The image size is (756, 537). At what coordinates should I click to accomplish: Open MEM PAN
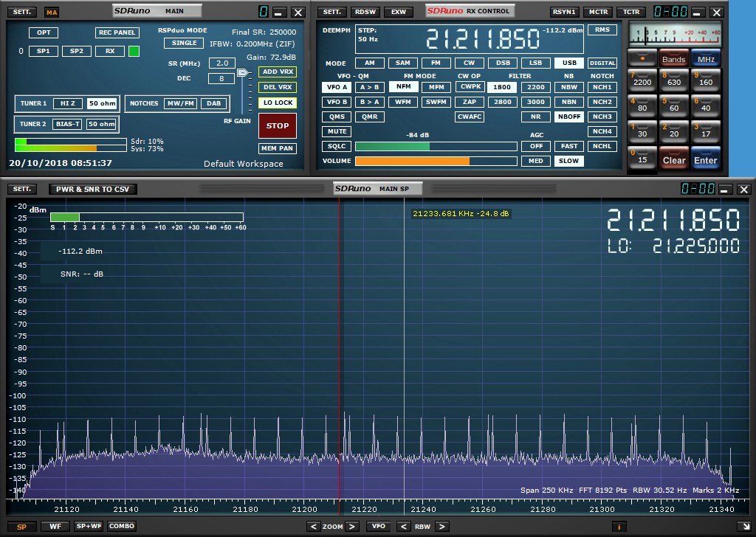(x=278, y=148)
